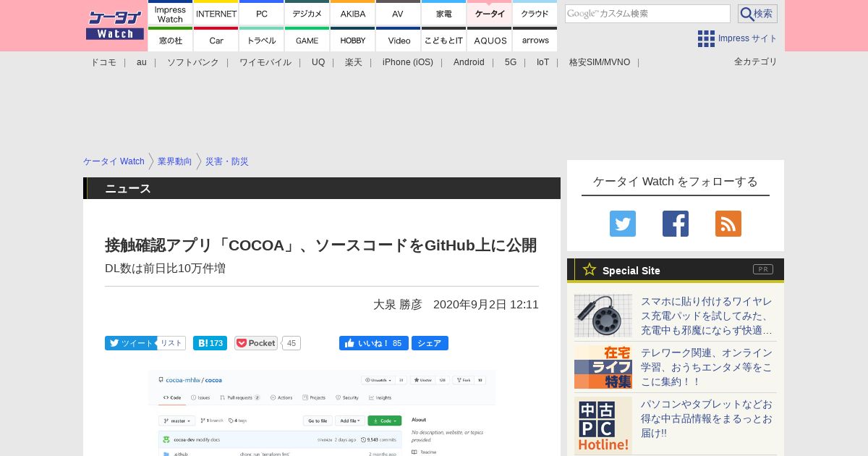Click the Pocket count 45 bubble
This screenshot has height=456, width=868.
pyautogui.click(x=291, y=343)
